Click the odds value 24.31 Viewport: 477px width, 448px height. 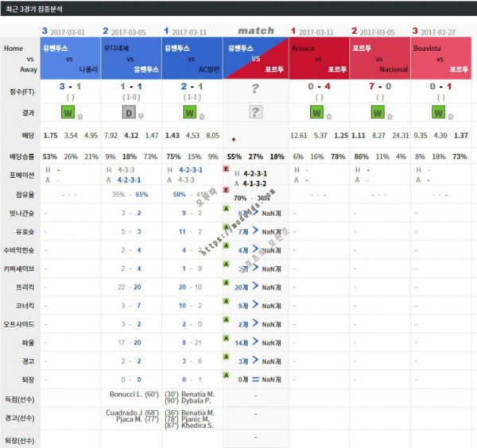(x=401, y=136)
